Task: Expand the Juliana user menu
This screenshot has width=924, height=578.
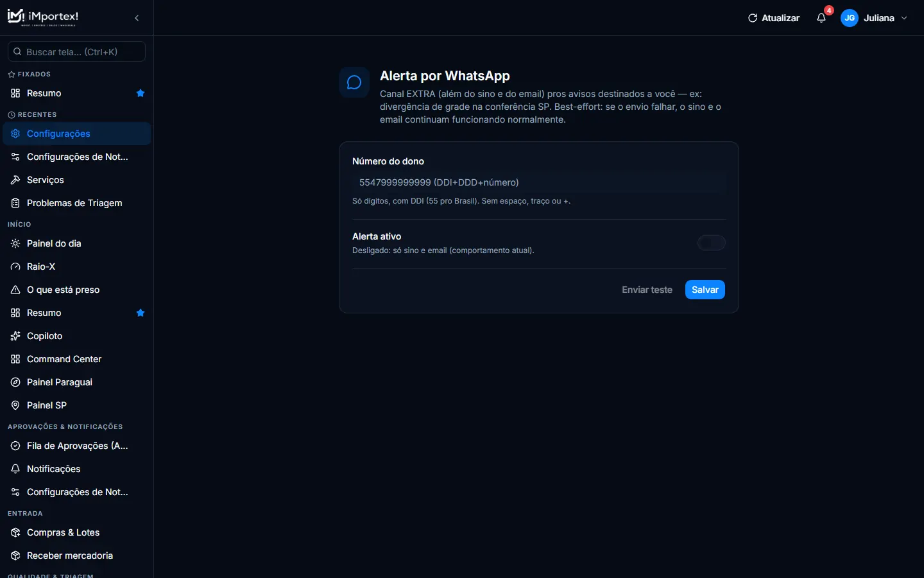Action: (875, 18)
